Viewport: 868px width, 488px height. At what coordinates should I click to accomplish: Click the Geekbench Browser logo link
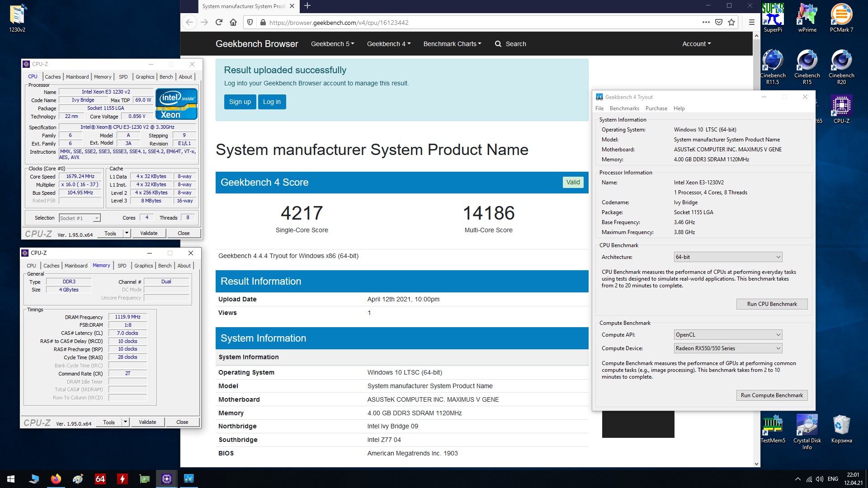(257, 44)
